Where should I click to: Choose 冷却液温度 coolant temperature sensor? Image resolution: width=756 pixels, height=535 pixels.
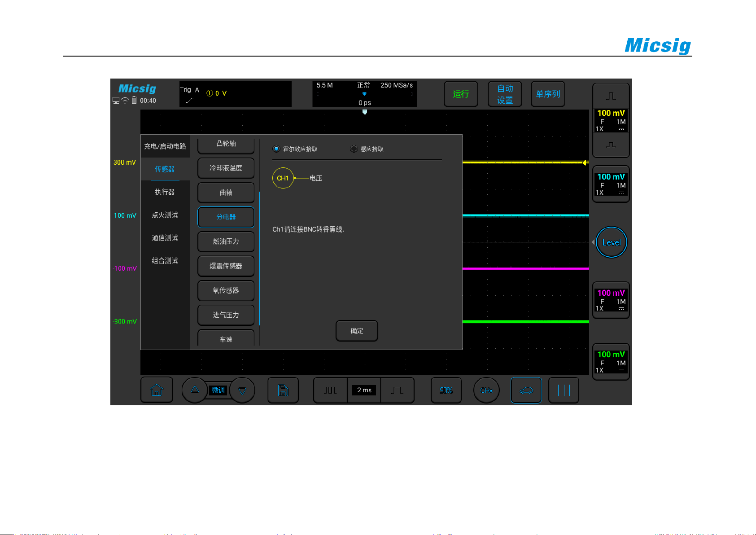[x=226, y=168]
